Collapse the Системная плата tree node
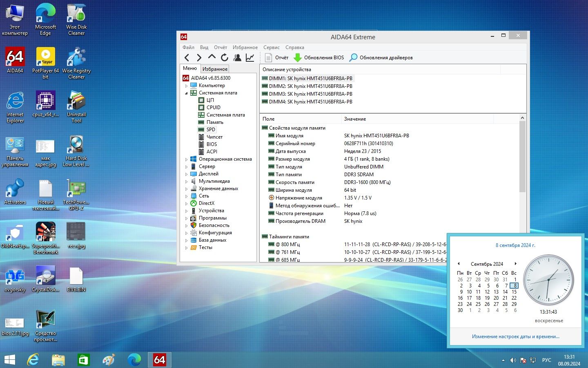This screenshot has width=588, height=368. pyautogui.click(x=186, y=93)
